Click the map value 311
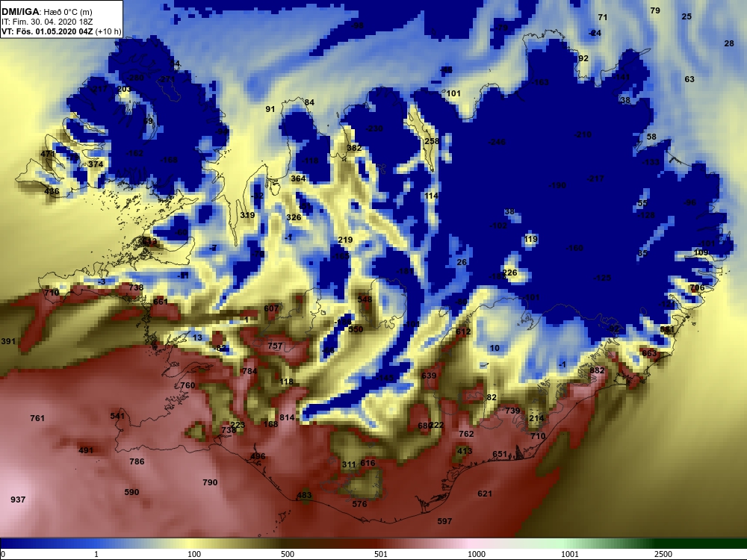 (349, 464)
